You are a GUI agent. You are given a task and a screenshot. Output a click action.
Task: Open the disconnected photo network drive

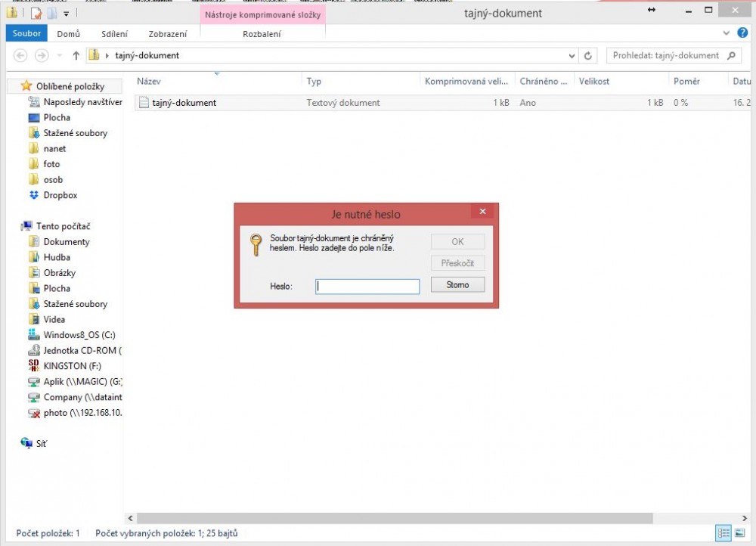[x=33, y=413]
